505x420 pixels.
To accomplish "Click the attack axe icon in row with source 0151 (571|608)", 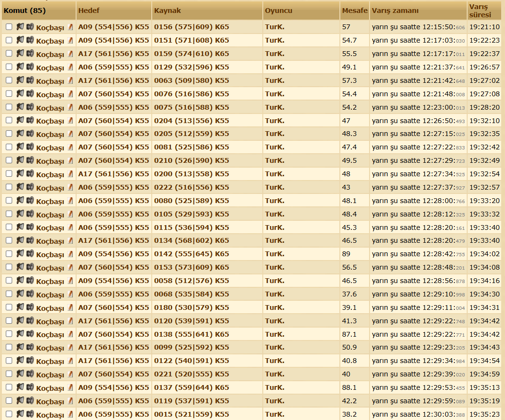I will [20, 40].
